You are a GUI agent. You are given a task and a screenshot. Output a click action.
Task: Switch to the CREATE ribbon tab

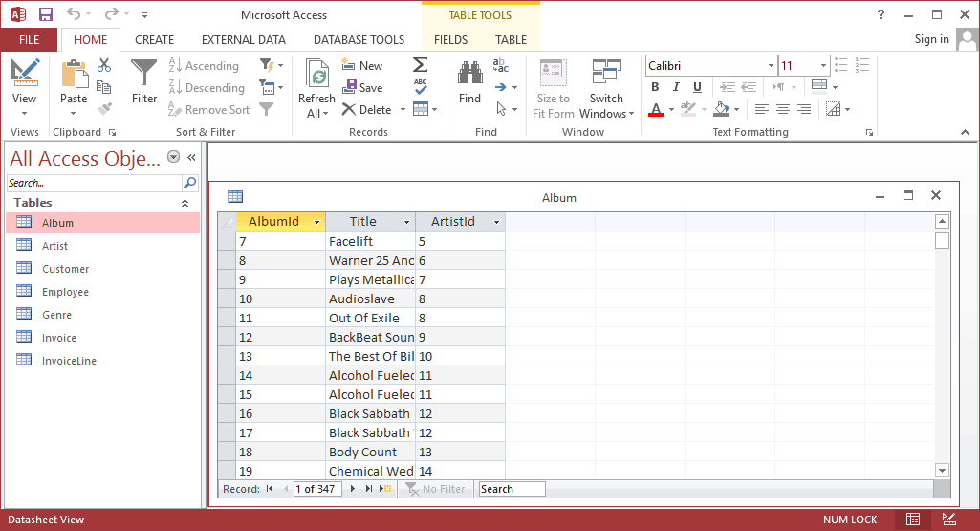[154, 40]
